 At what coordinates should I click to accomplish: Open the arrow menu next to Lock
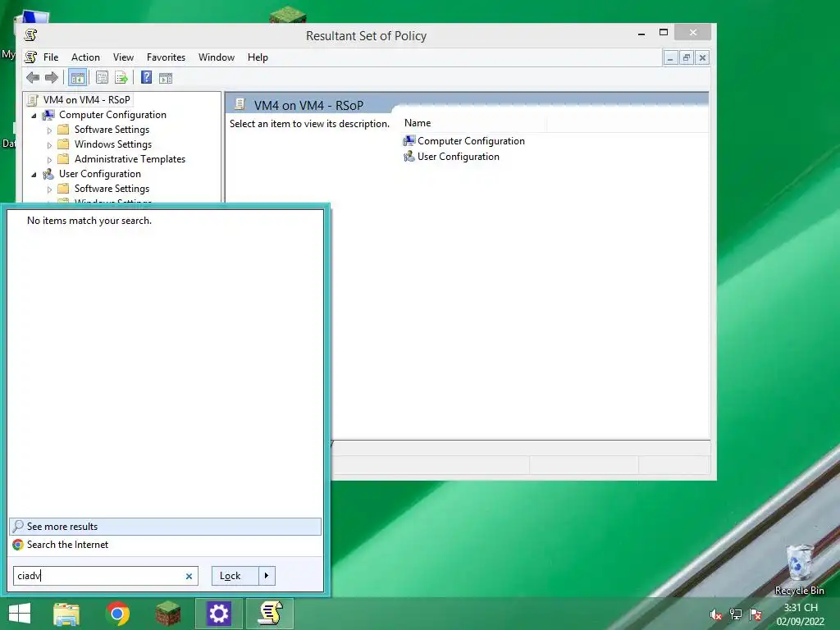(267, 575)
